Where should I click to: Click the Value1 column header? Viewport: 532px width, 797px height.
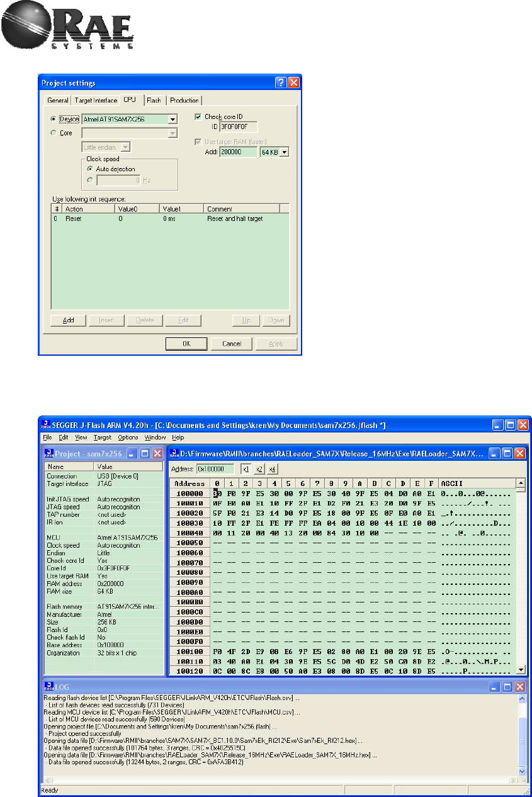pyautogui.click(x=183, y=209)
